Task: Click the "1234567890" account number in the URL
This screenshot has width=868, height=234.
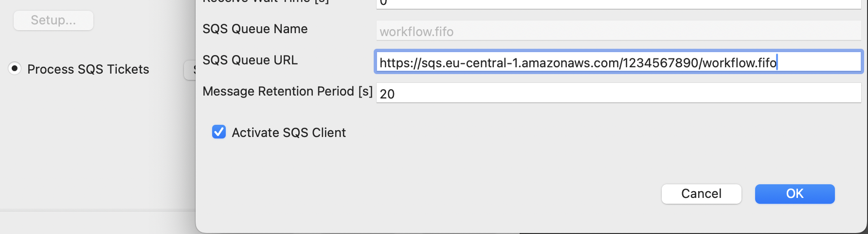Action: click(660, 63)
